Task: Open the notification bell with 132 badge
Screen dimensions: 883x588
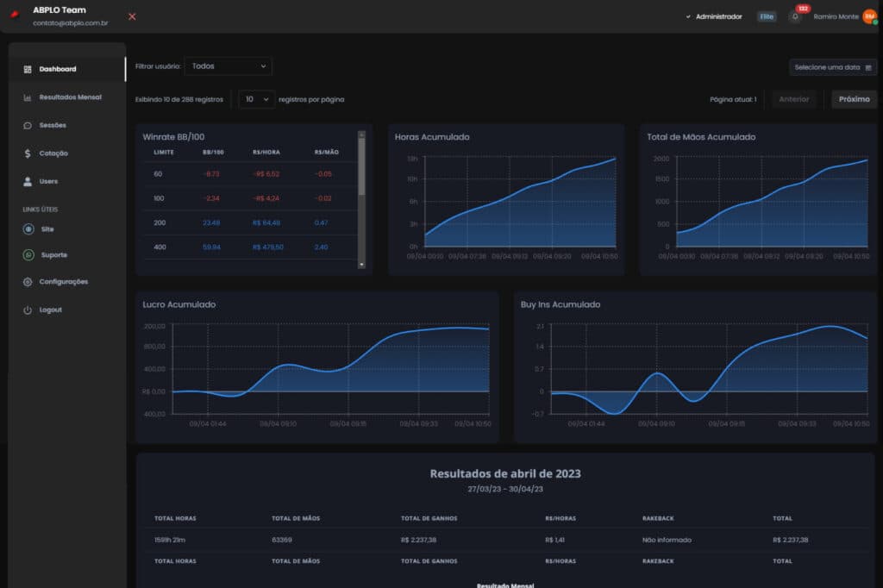Action: pyautogui.click(x=795, y=16)
